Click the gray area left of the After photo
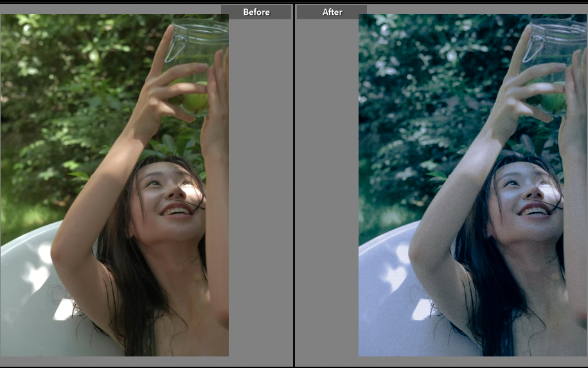Viewport: 588px width, 368px height. tap(326, 193)
